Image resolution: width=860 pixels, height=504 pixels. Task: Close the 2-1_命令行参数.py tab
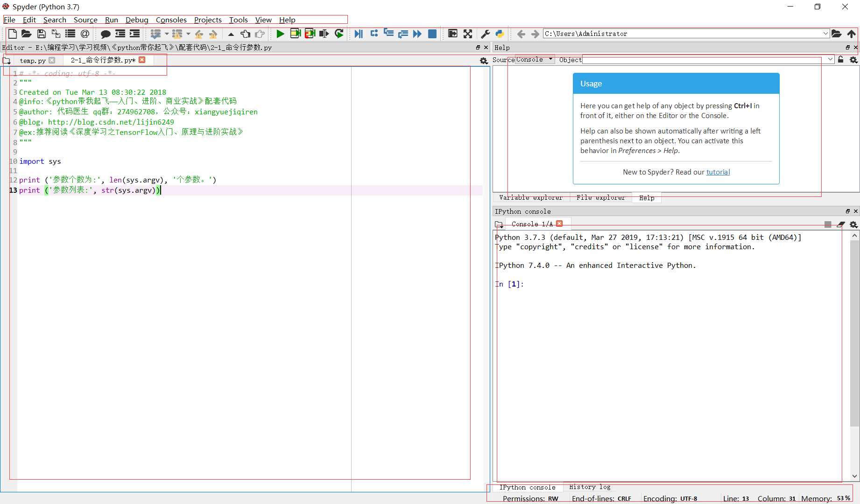142,60
